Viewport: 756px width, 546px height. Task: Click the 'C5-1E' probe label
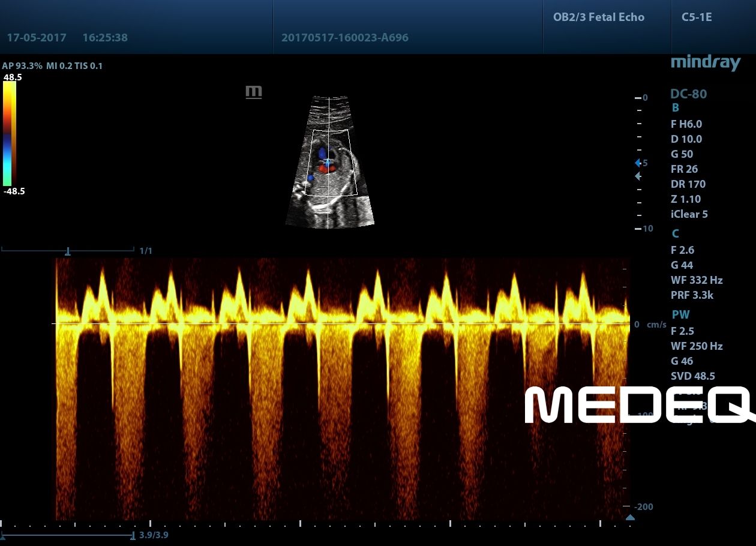pos(697,17)
